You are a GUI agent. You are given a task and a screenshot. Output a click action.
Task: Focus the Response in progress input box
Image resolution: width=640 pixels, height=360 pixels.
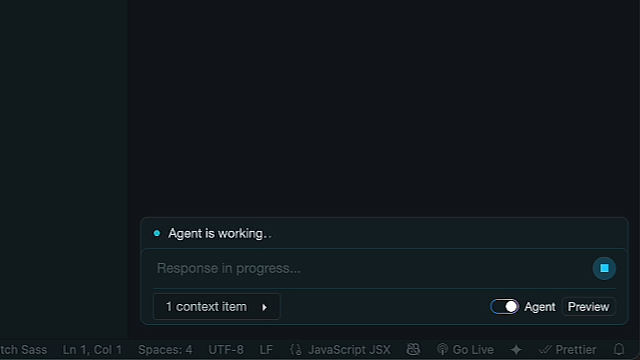(371, 268)
